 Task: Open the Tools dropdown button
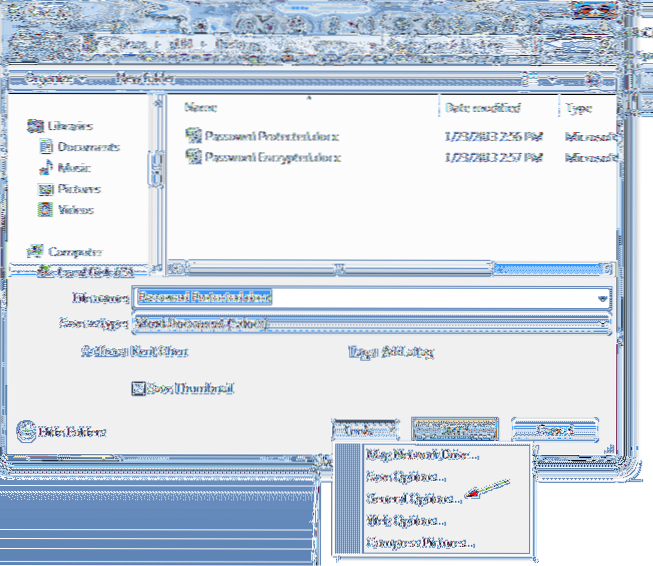(x=361, y=430)
